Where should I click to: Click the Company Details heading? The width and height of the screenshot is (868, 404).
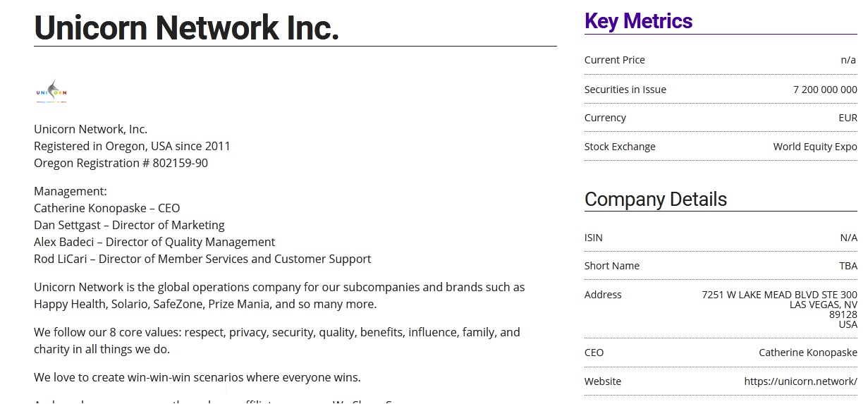[x=655, y=200]
